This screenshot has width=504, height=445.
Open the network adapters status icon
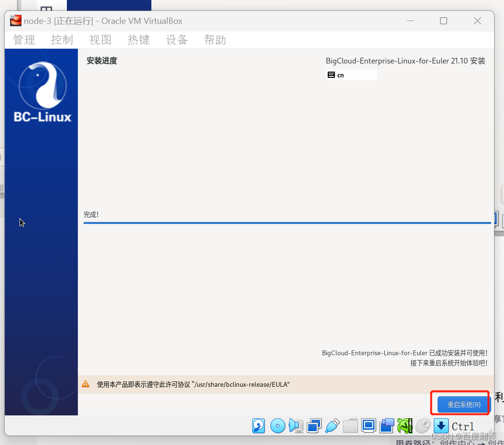tap(314, 425)
